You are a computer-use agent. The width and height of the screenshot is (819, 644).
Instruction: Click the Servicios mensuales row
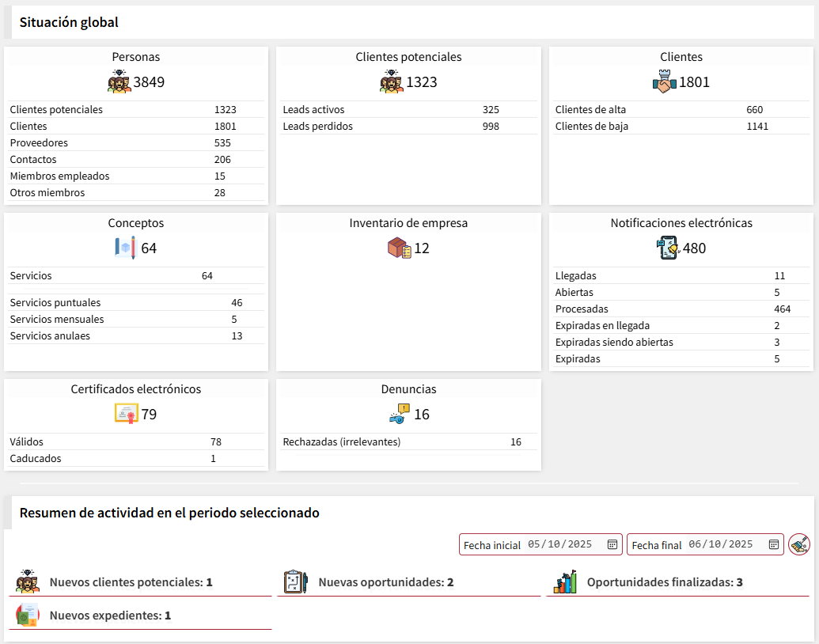(135, 320)
